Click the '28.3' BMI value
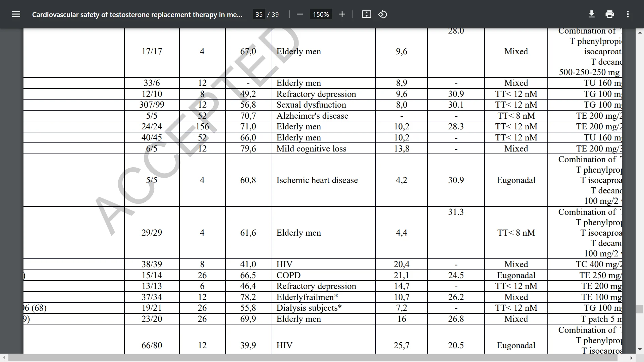Screen dimensions: 644x362 tap(456, 126)
